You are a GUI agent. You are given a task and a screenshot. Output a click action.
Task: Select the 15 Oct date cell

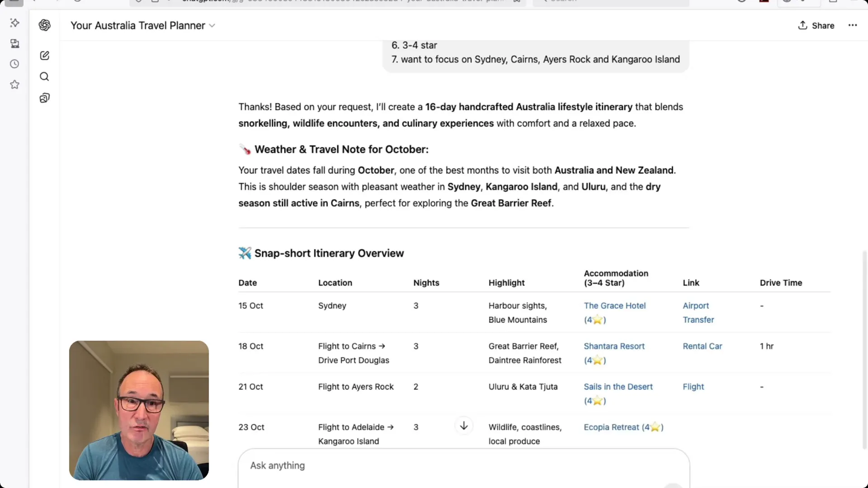pos(250,306)
